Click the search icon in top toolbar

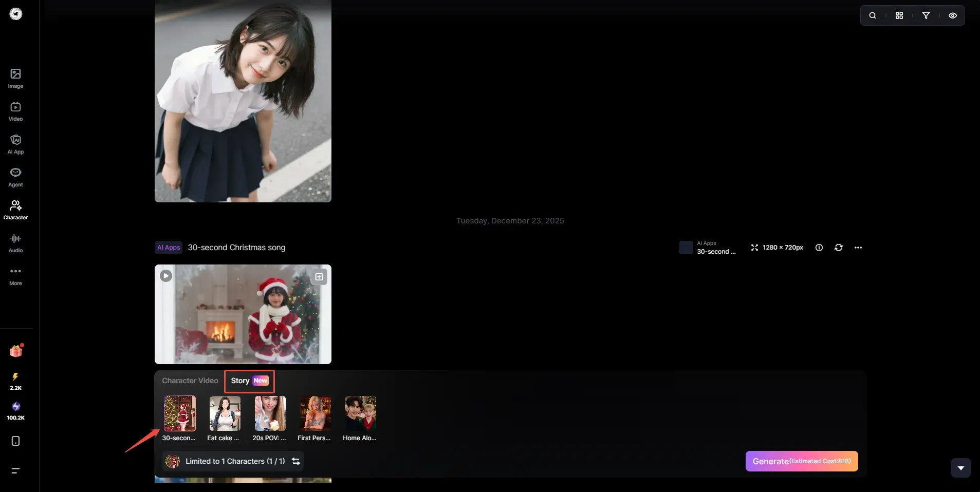[x=873, y=15]
